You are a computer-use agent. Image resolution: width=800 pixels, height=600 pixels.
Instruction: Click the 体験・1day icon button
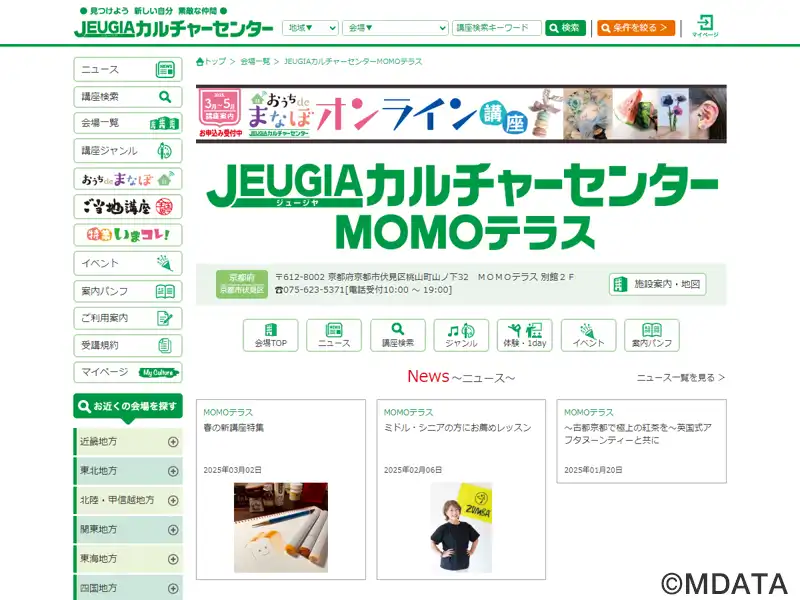coord(524,335)
